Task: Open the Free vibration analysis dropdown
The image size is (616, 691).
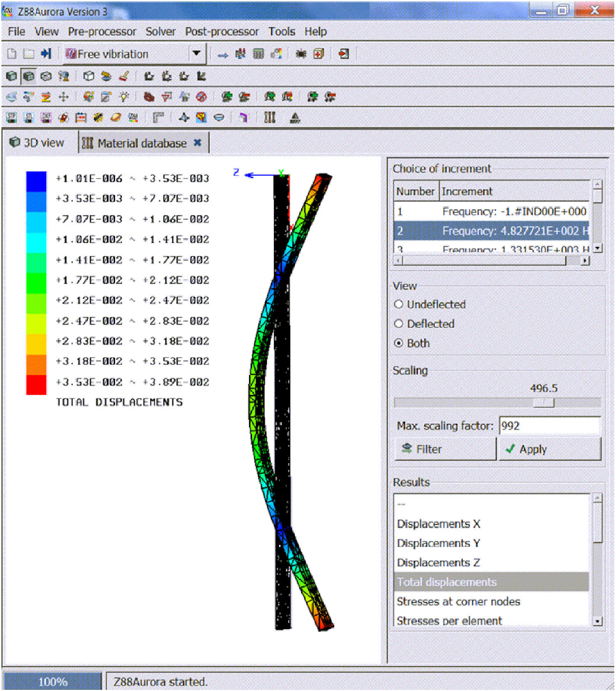Action: point(196,54)
